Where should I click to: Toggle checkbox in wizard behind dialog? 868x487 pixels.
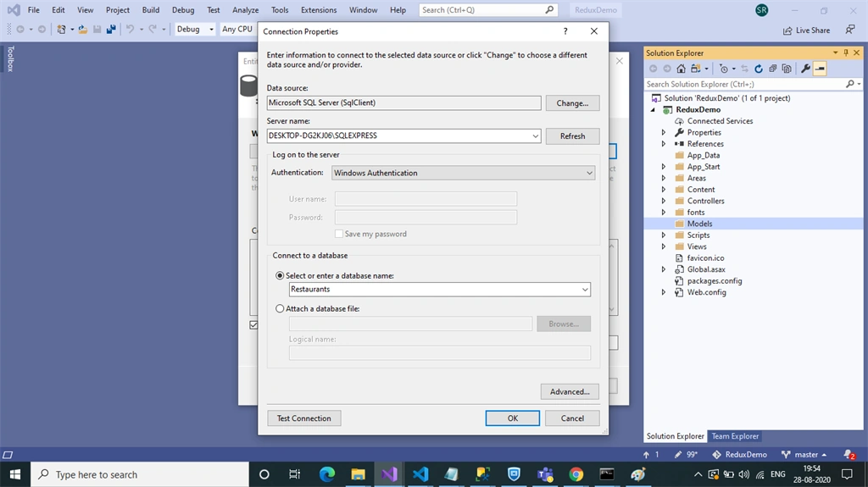tap(253, 325)
